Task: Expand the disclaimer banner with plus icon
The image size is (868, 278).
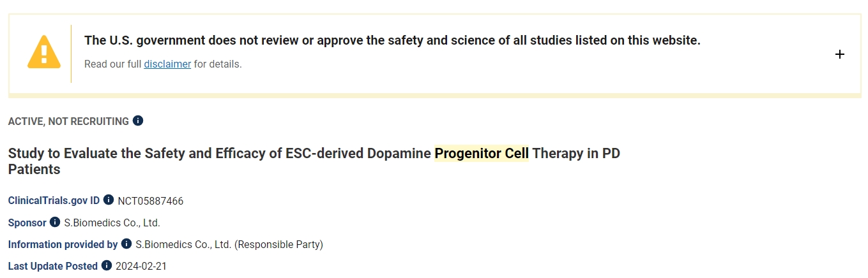Action: 840,55
